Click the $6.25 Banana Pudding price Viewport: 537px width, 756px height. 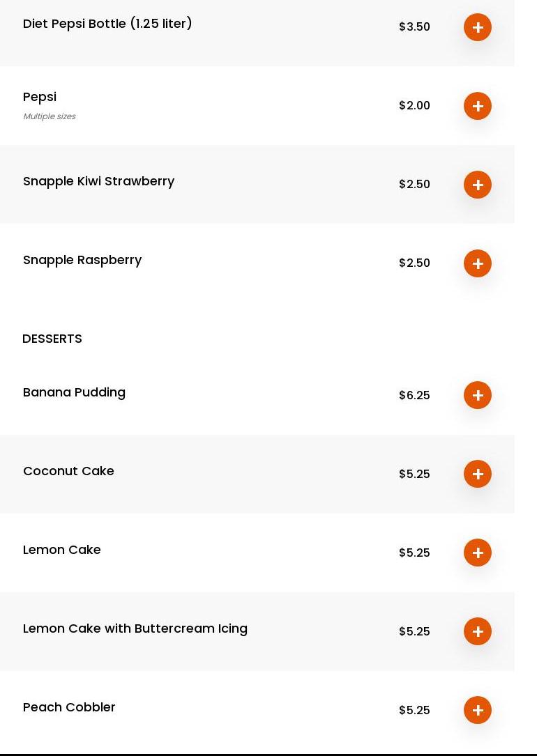coord(414,395)
